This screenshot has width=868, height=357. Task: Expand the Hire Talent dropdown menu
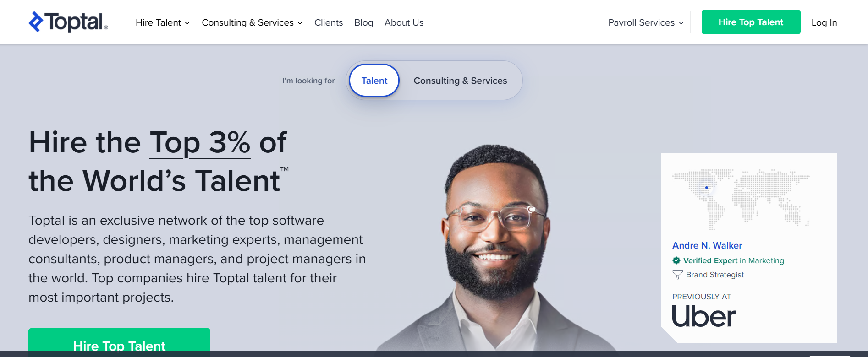coord(163,22)
